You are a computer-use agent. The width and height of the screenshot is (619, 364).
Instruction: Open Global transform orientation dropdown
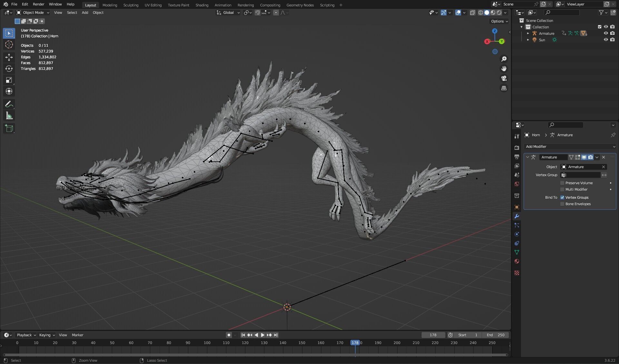[228, 13]
